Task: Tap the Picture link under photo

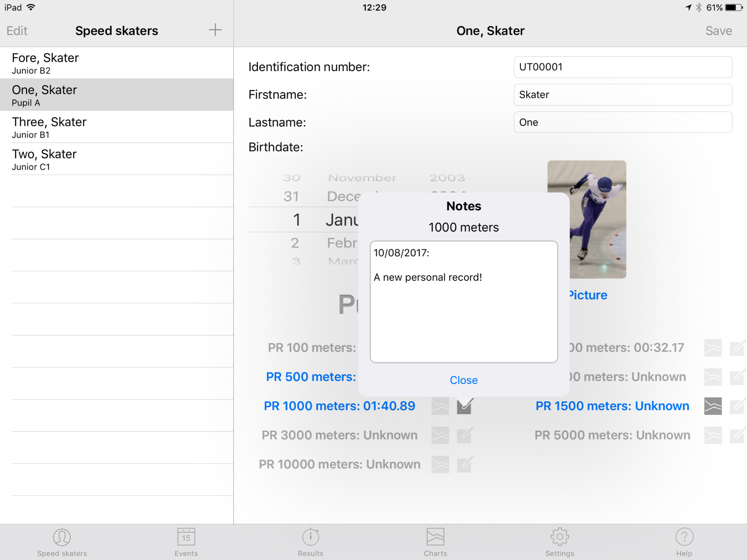Action: (x=588, y=295)
